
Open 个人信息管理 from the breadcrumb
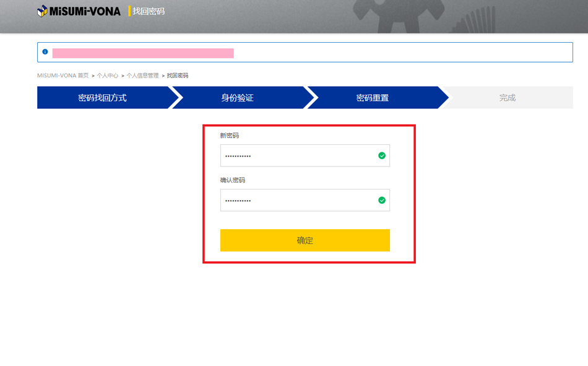[142, 76]
